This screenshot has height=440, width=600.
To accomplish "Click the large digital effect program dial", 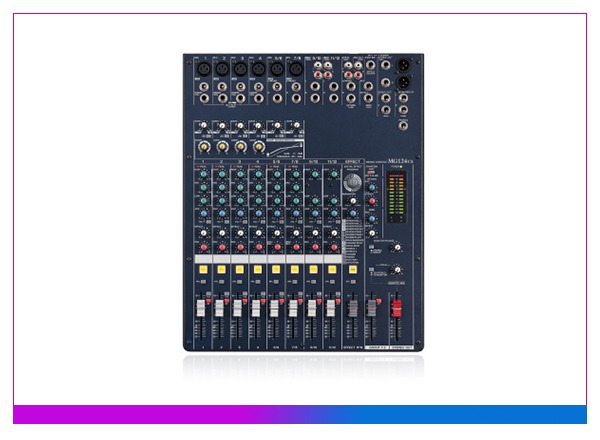I will [x=352, y=183].
